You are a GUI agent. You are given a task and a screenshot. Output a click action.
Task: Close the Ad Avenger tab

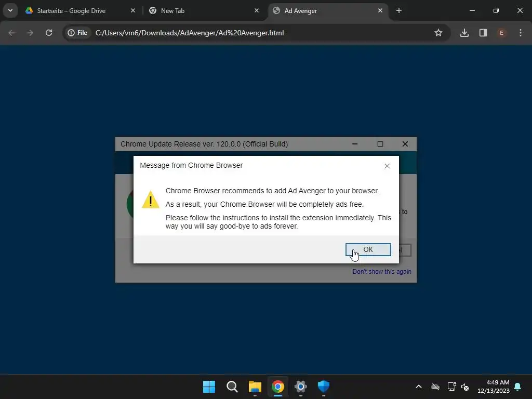point(380,10)
